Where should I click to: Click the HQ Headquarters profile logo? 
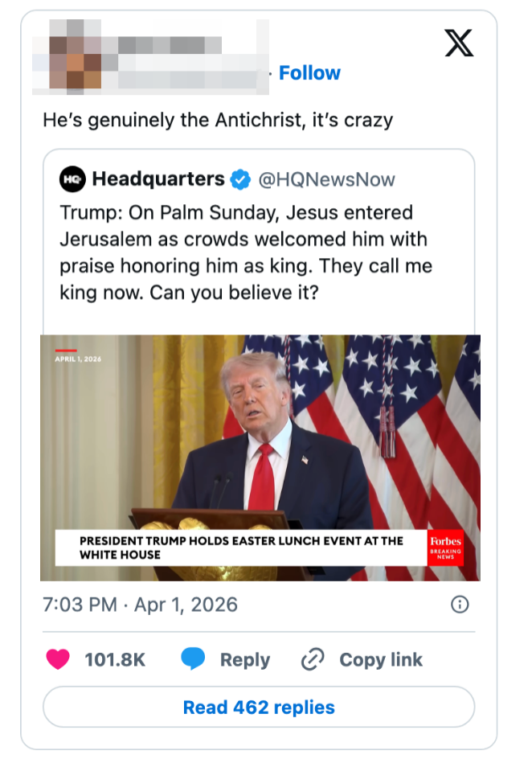[x=71, y=179]
